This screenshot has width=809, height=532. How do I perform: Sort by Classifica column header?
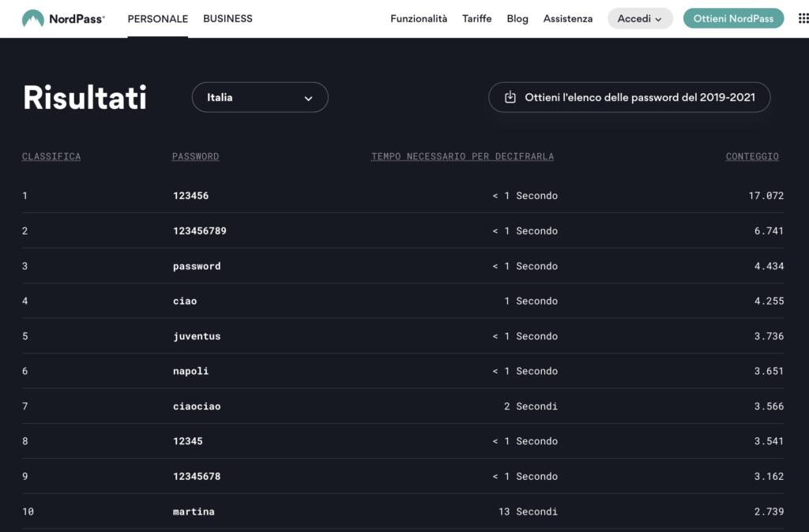tap(51, 156)
